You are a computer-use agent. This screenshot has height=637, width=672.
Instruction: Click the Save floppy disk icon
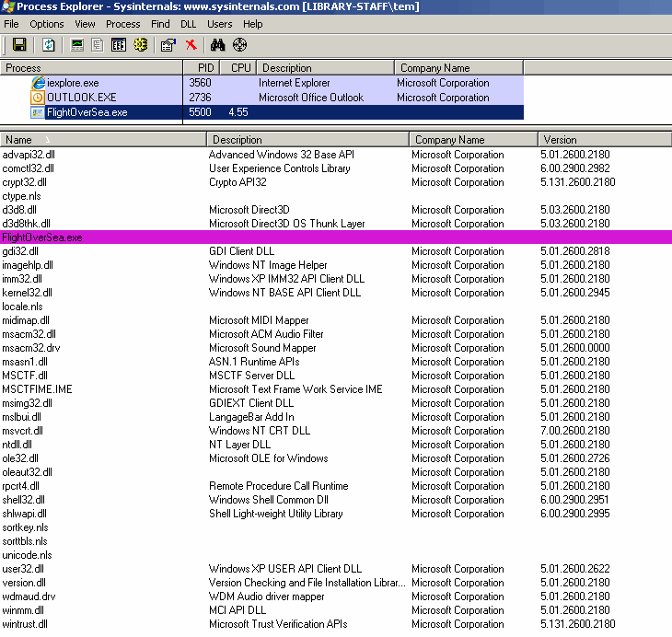pyautogui.click(x=19, y=44)
